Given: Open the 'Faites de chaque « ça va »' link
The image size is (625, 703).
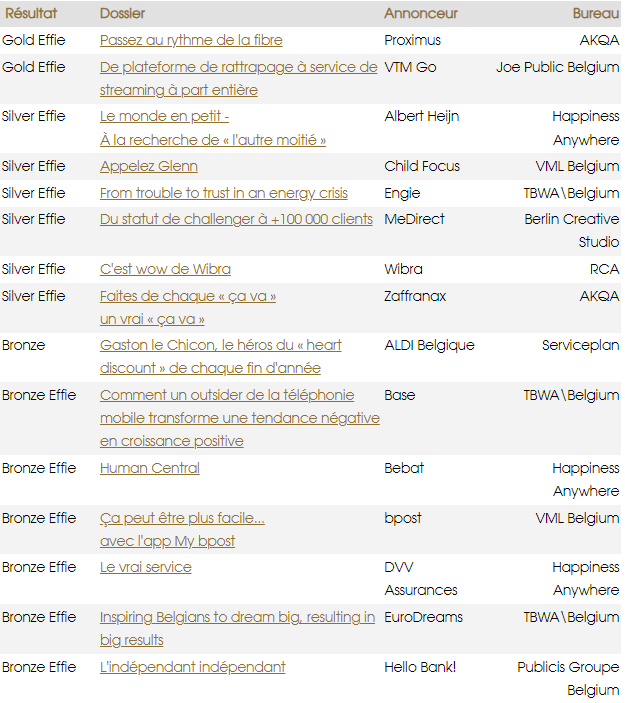Looking at the screenshot, I should point(188,296).
